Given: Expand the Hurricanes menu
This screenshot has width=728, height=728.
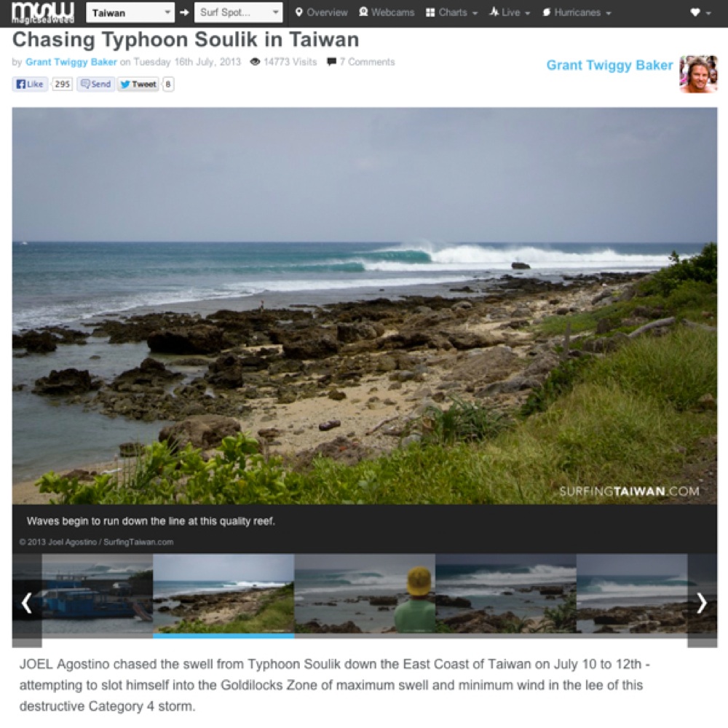Looking at the screenshot, I should point(577,12).
